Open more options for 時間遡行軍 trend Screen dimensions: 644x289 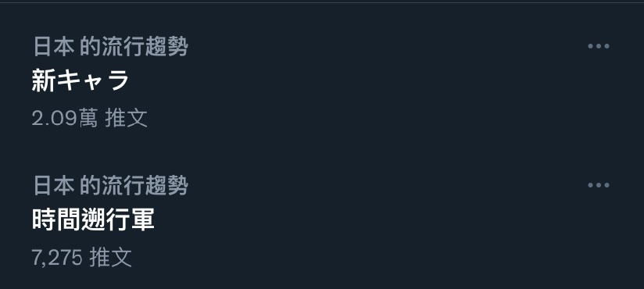(599, 185)
